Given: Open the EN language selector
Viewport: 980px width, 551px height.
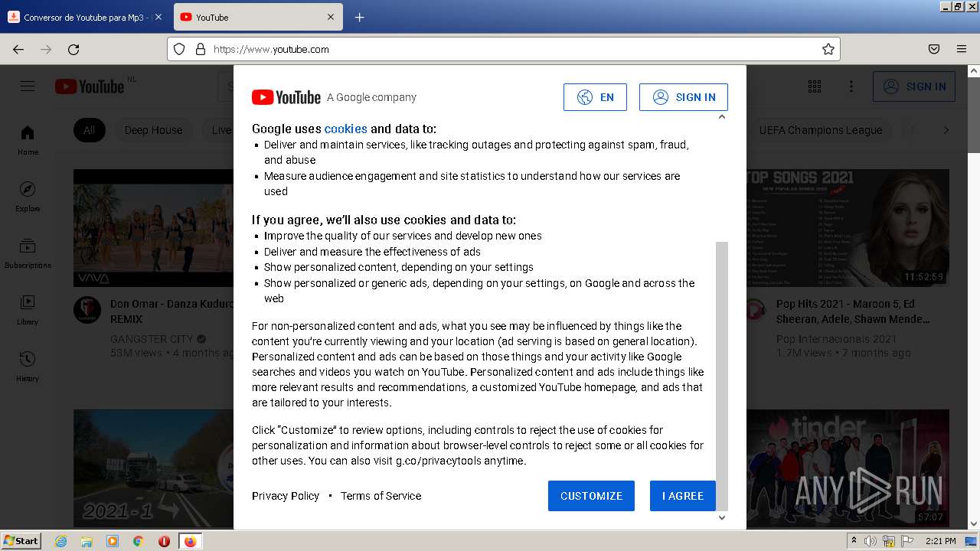Looking at the screenshot, I should click(x=595, y=97).
